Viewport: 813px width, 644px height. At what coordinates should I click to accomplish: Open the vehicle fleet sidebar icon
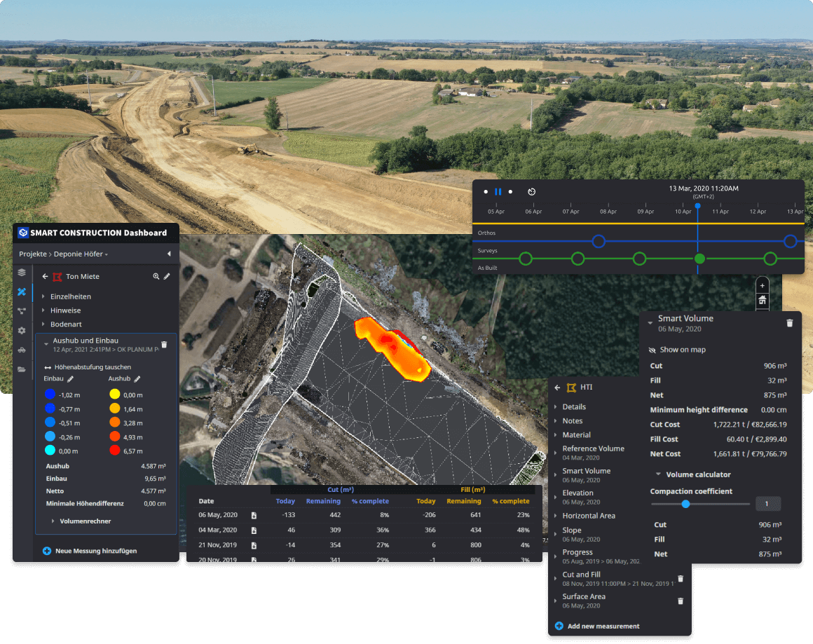[x=22, y=350]
